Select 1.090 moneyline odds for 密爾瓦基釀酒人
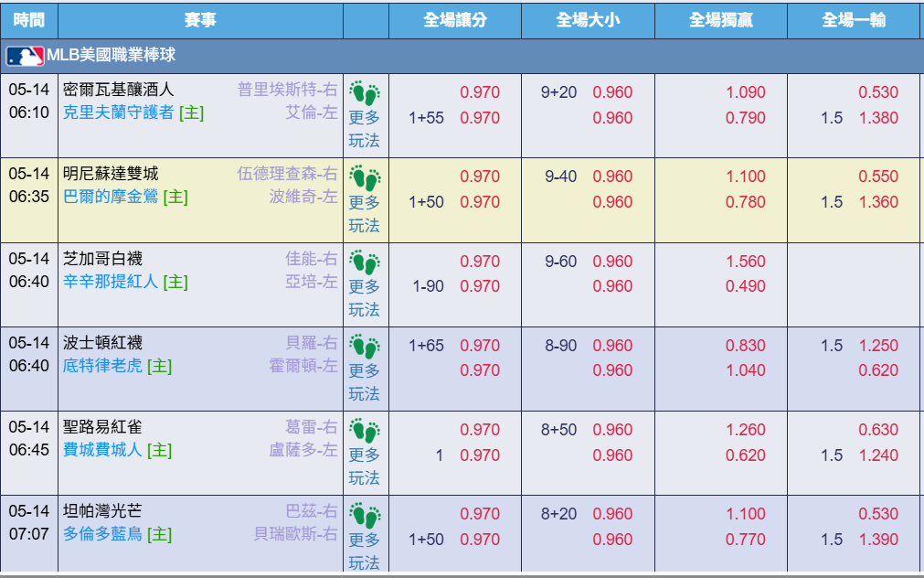The height and width of the screenshot is (578, 924). [x=746, y=92]
